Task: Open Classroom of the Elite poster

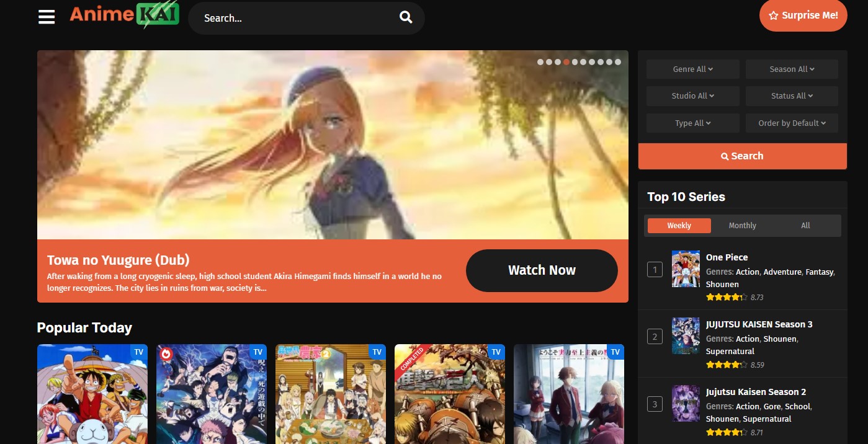Action: (x=569, y=394)
